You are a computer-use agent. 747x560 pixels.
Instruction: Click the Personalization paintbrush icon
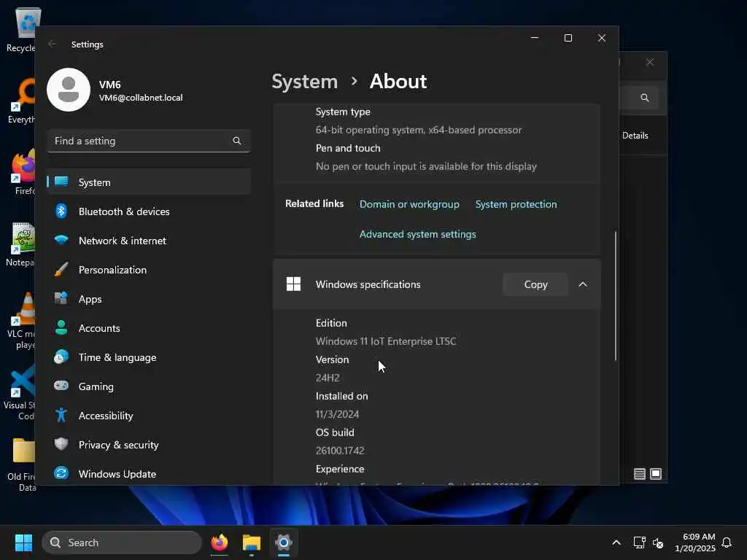click(x=61, y=270)
